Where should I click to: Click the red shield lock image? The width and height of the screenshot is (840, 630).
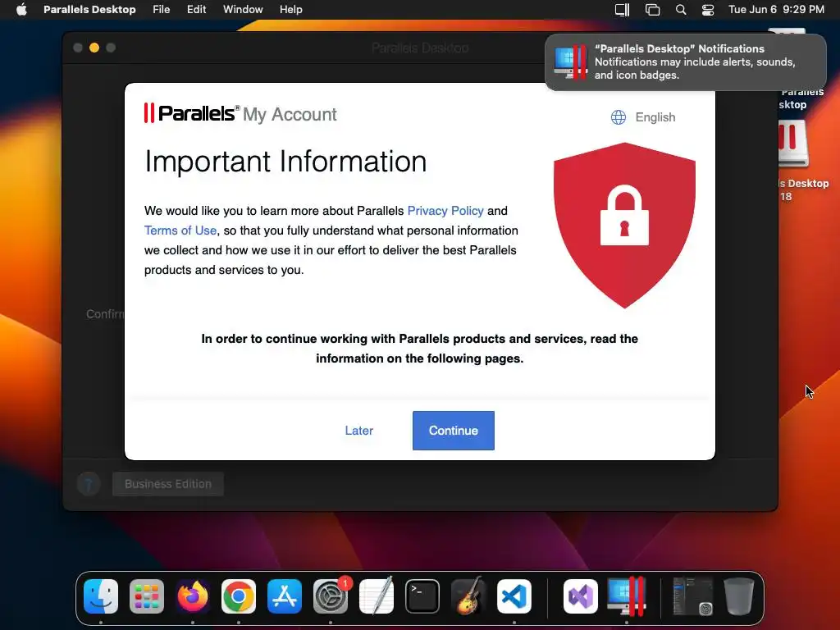click(624, 225)
